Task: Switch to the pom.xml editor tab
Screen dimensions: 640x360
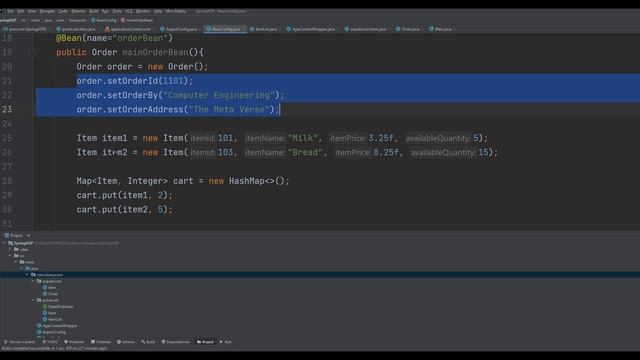Action: click(25, 29)
